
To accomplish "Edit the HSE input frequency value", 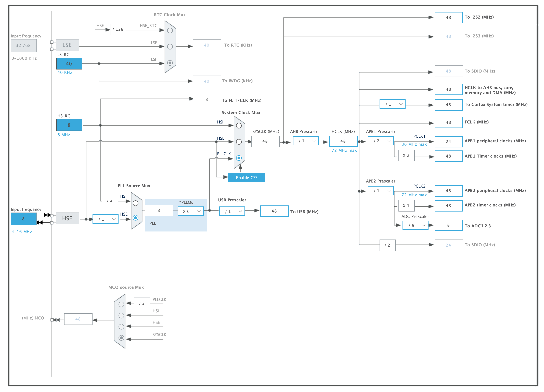I will (x=23, y=219).
